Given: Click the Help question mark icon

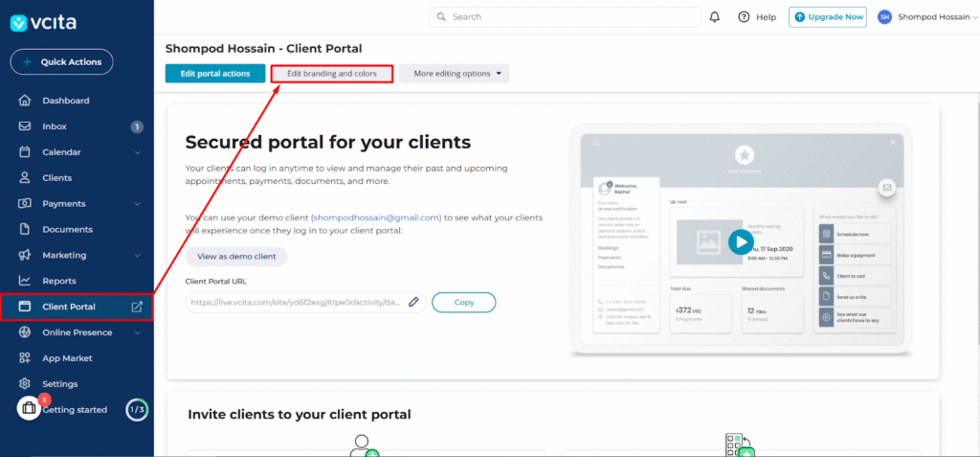Looking at the screenshot, I should 744,17.
